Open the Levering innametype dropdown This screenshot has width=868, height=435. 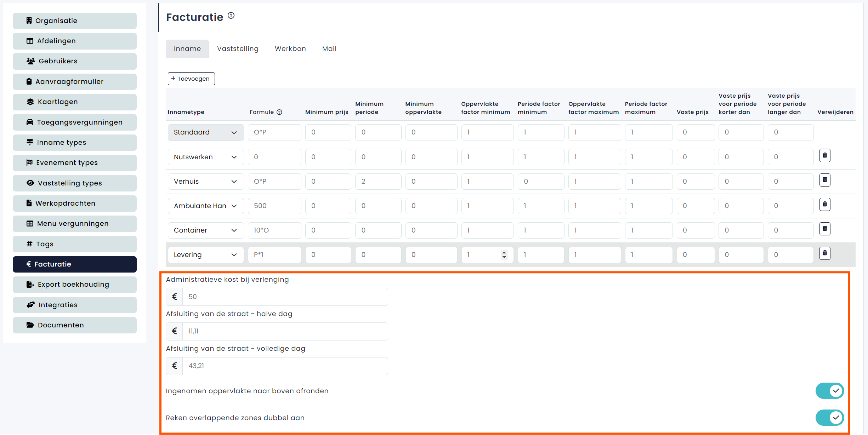click(205, 255)
